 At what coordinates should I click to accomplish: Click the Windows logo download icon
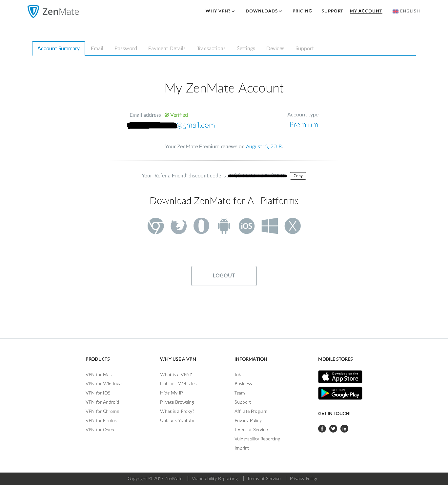(270, 226)
